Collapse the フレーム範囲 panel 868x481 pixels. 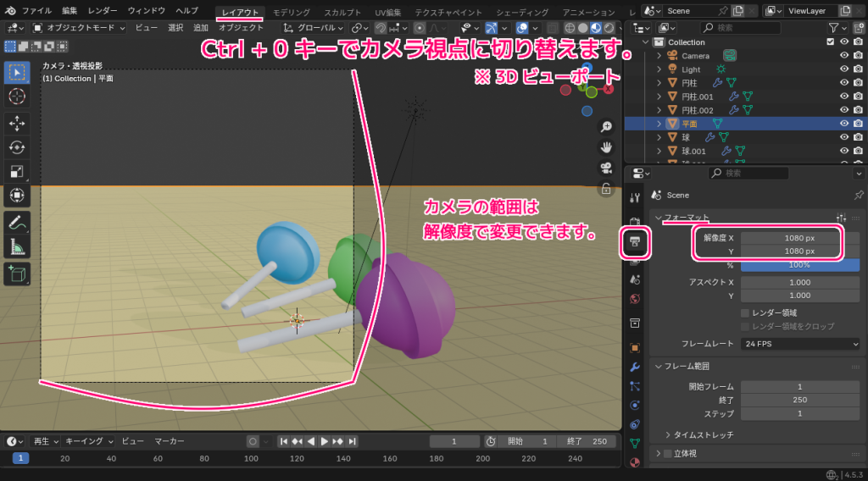click(x=658, y=367)
